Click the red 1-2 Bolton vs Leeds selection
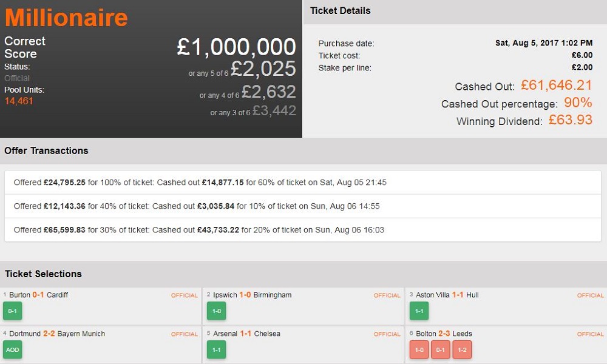 pyautogui.click(x=462, y=349)
